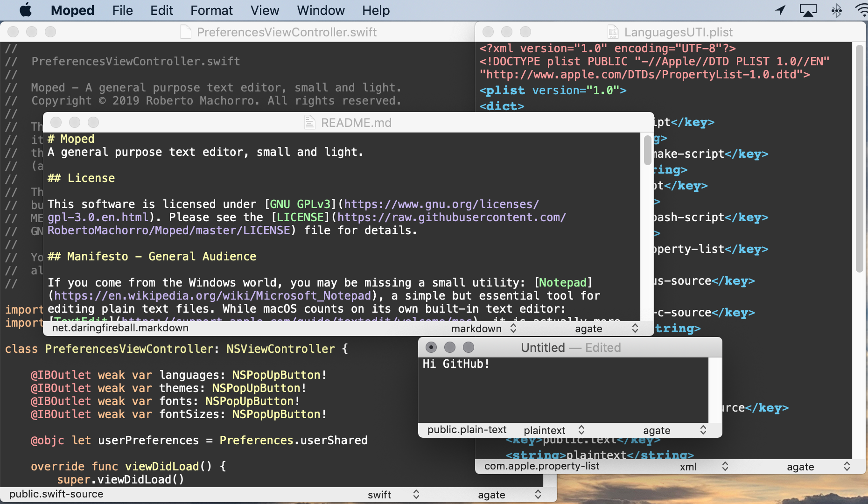Open the agate theme dropdown in plist window

point(818,466)
